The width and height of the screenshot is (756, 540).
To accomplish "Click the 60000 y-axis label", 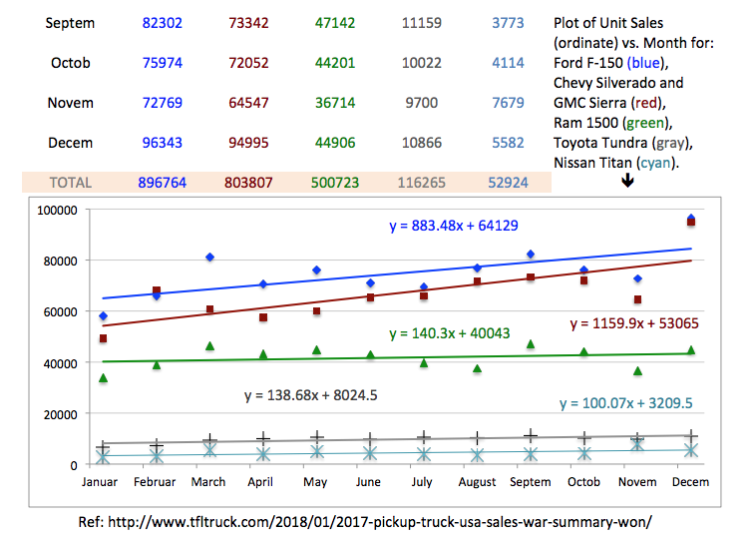I will pyautogui.click(x=60, y=312).
